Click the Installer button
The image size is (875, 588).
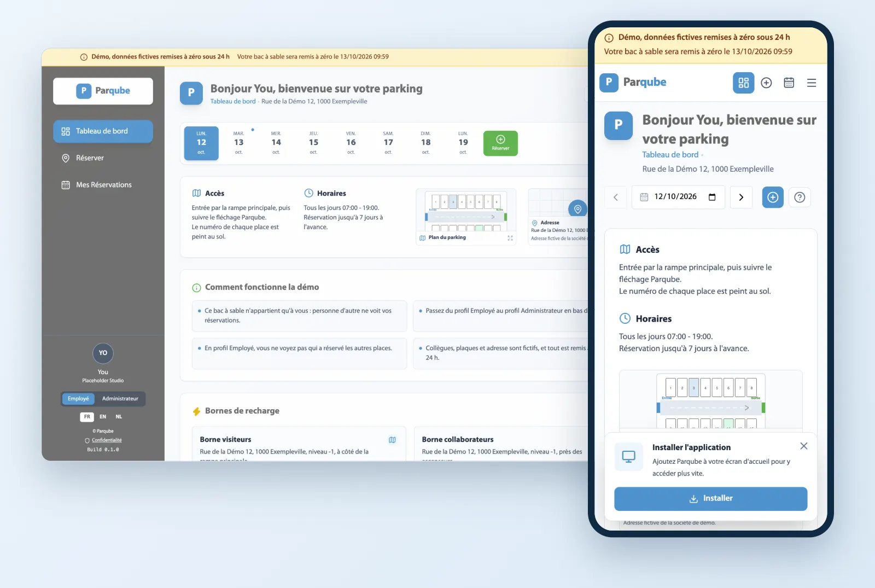pyautogui.click(x=710, y=498)
